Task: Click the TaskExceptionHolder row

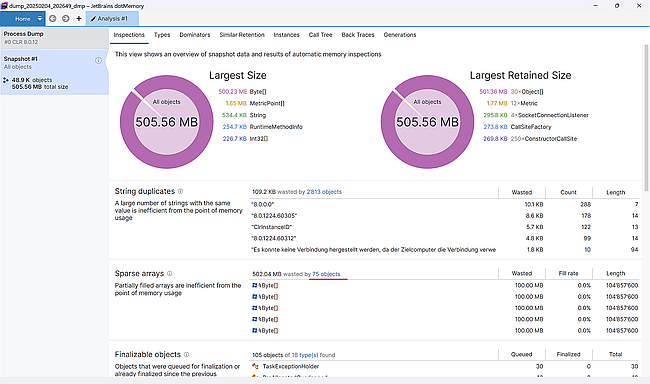Action: [x=445, y=366]
